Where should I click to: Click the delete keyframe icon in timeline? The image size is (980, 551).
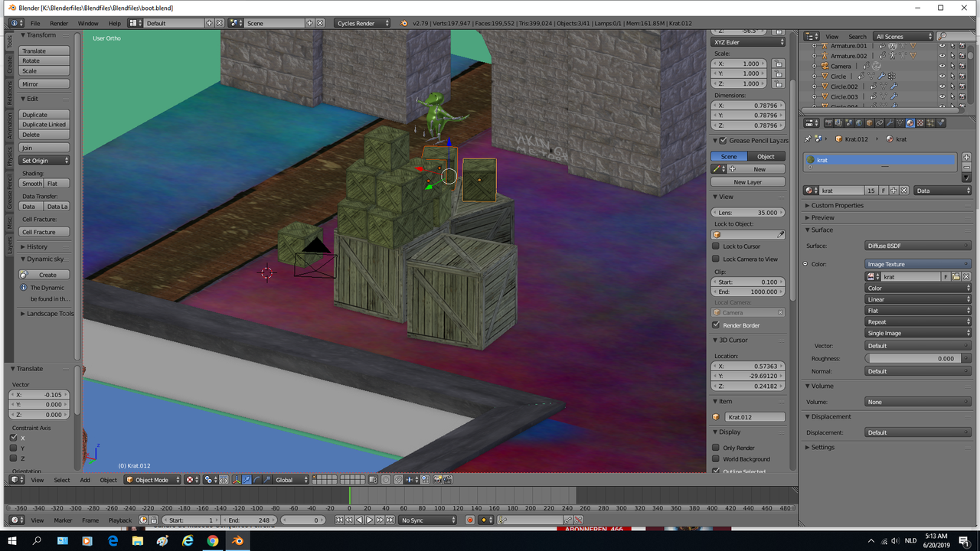578,520
